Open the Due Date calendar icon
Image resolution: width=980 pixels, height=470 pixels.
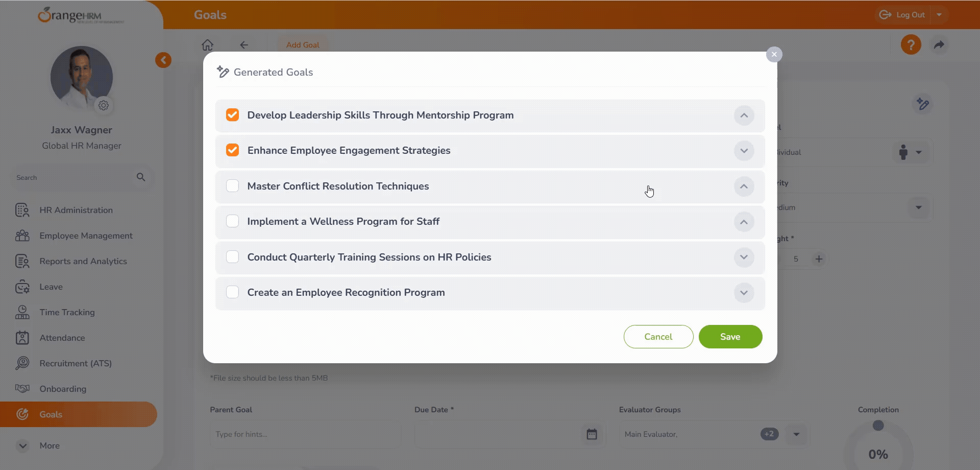592,434
